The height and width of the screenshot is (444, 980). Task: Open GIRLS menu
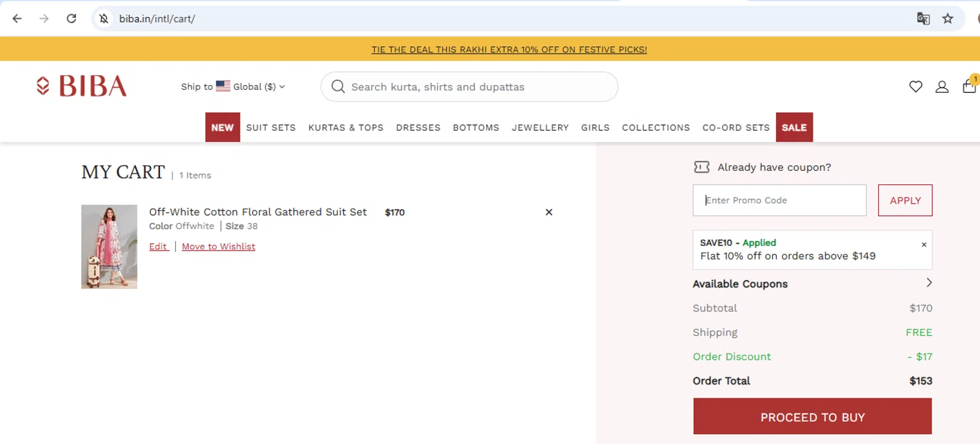[595, 128]
